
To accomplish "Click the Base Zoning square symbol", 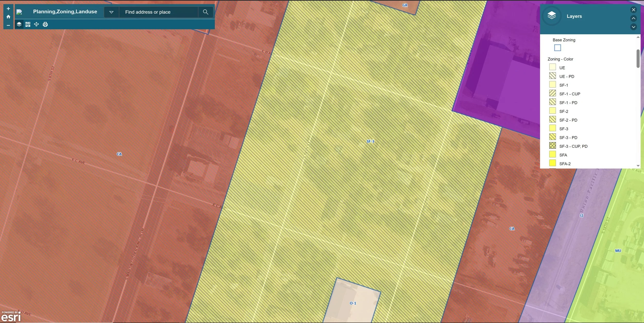I will (557, 48).
